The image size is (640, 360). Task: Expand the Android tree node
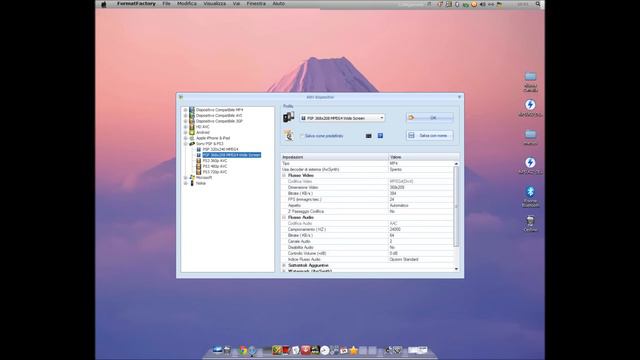click(x=186, y=133)
